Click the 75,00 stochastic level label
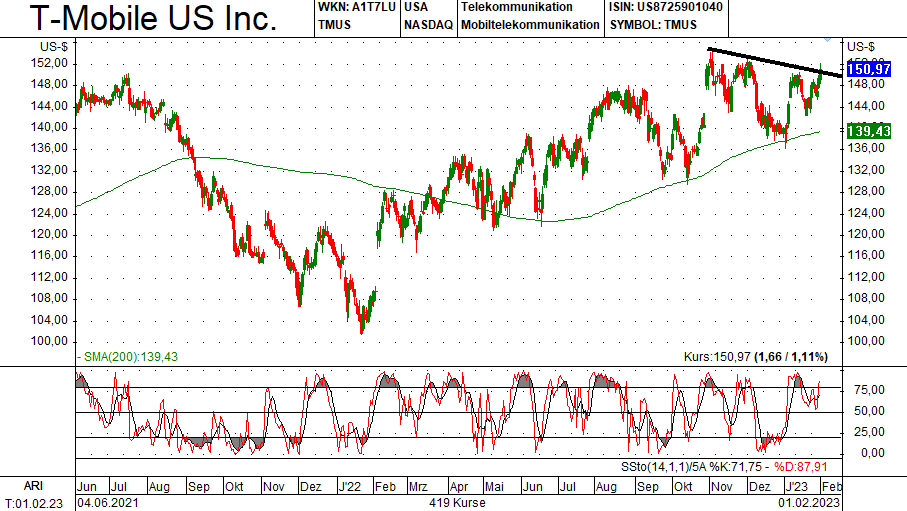 869,389
